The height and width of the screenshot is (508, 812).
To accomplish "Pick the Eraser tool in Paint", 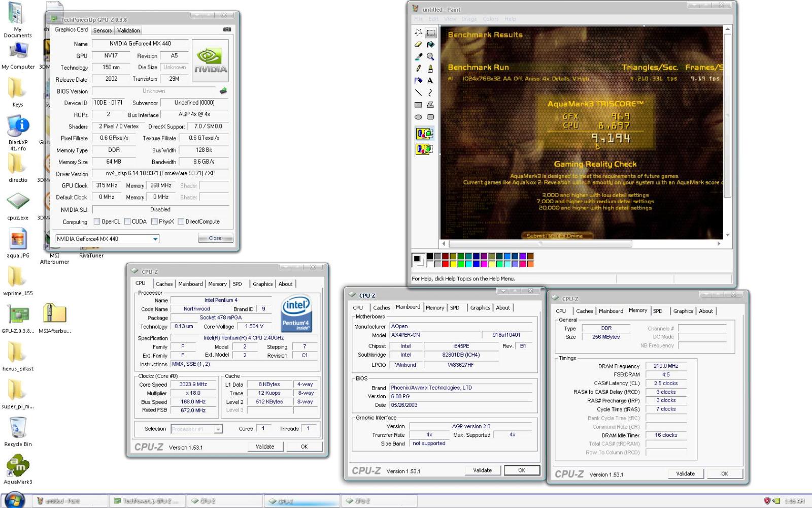I will tap(418, 45).
